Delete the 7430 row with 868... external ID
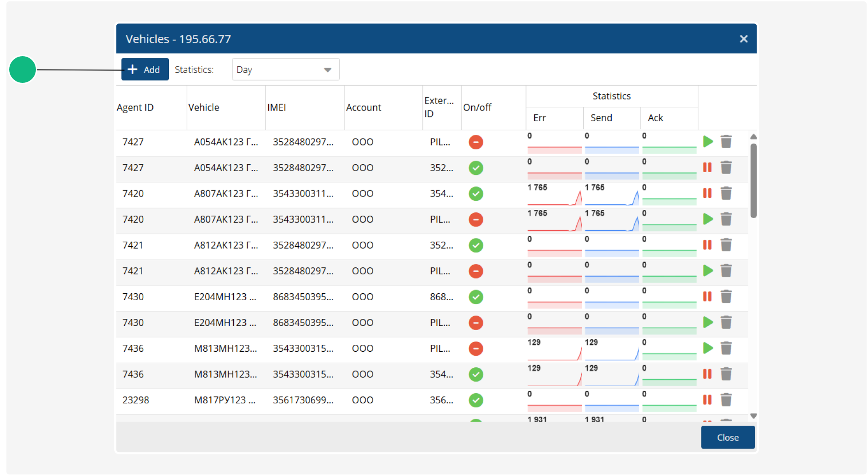868x476 pixels. point(726,296)
